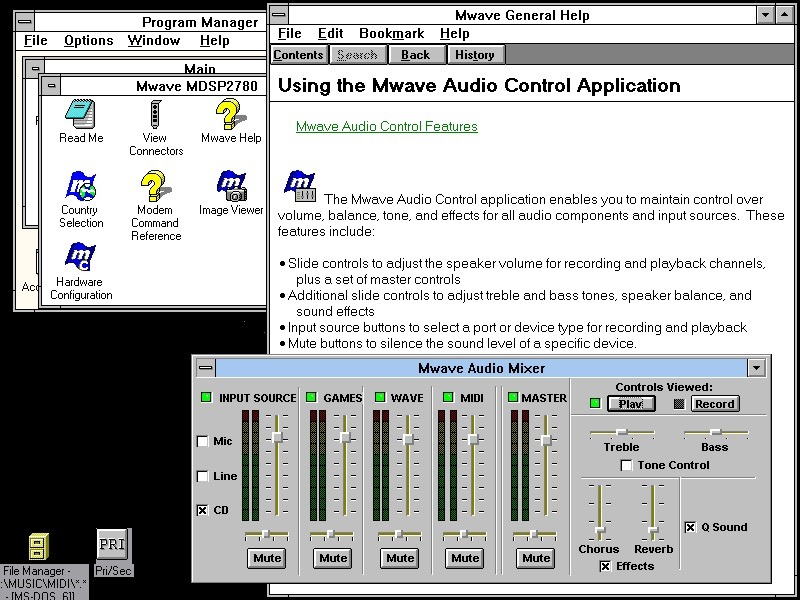This screenshot has height=600, width=800.
Task: Open the Bookmark menu in help
Action: 392,34
